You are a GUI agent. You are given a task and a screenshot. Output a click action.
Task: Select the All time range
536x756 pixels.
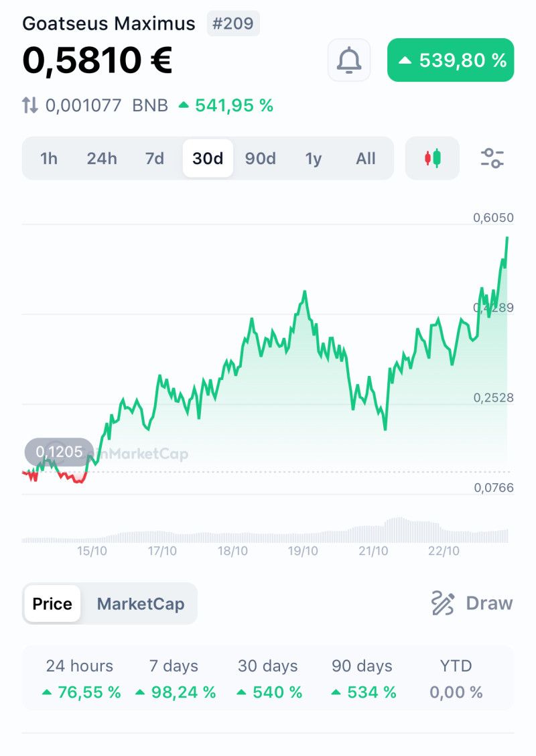[x=366, y=159]
